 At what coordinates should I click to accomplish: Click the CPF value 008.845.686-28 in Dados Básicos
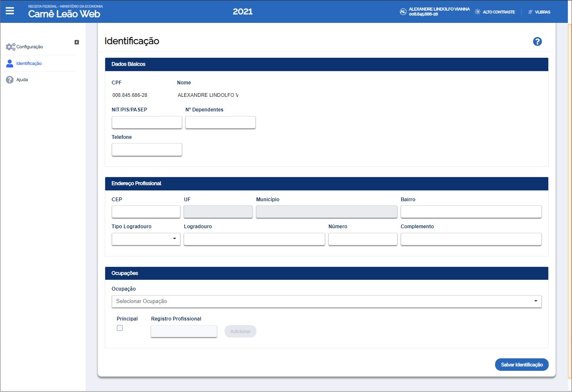(130, 95)
